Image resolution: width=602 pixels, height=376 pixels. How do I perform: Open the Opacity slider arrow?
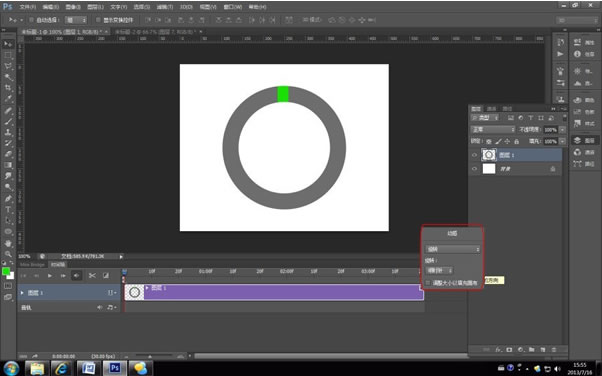coord(562,130)
